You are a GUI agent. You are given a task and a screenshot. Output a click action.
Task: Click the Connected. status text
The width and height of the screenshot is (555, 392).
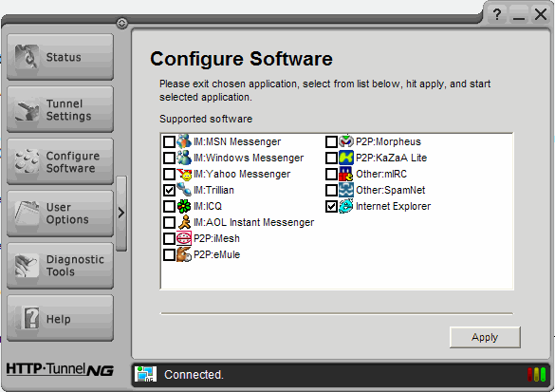[194, 375]
